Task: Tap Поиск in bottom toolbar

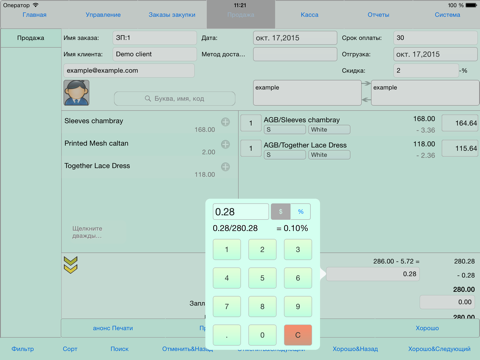Action: [x=120, y=349]
